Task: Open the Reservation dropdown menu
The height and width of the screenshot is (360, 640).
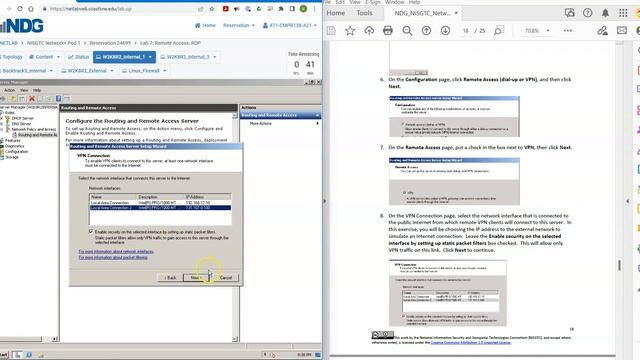Action: [x=239, y=25]
